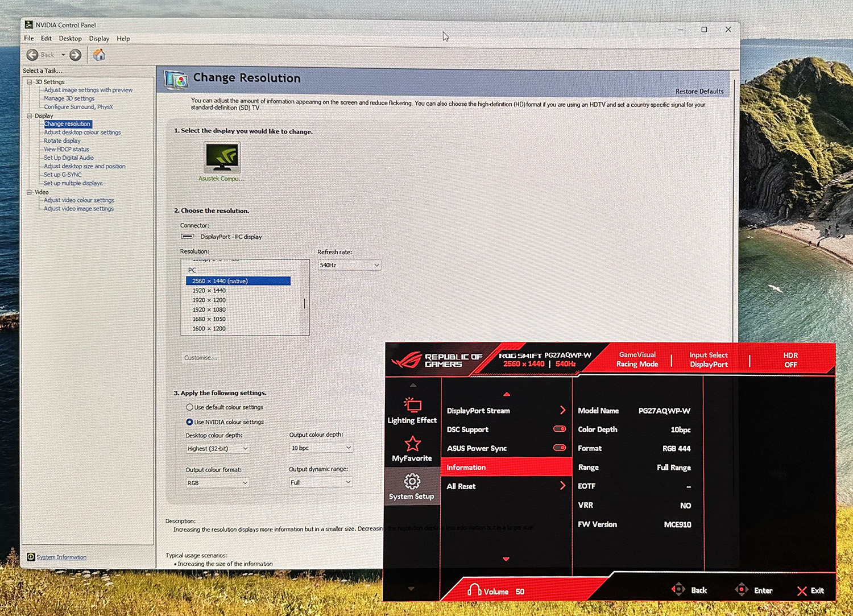The width and height of the screenshot is (853, 616).
Task: Open the Output colour depth dropdown
Action: coord(321,448)
